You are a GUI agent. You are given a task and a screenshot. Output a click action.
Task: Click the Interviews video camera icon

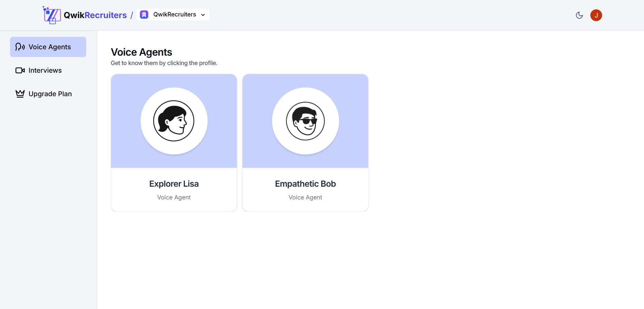click(20, 70)
